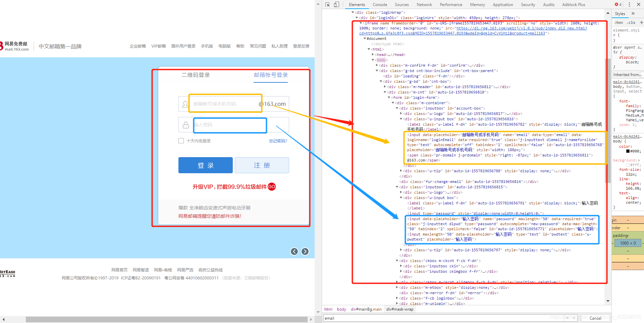
Task: Check the ten-day auto login checkbox
Action: pyautogui.click(x=181, y=141)
